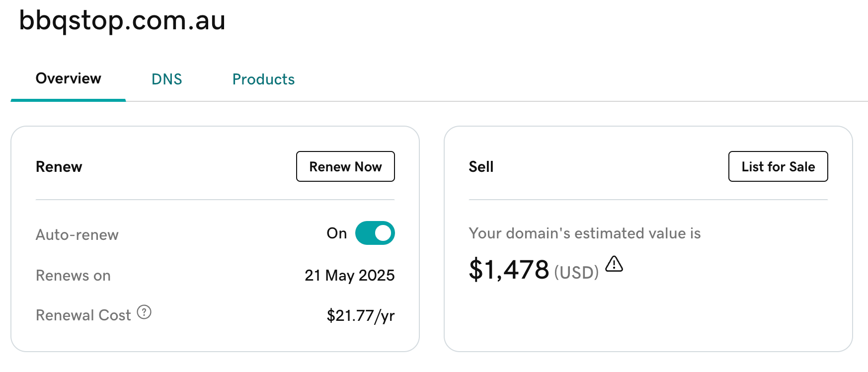This screenshot has width=868, height=372.
Task: Click the Renewal Cost help question-mark icon
Action: (144, 312)
